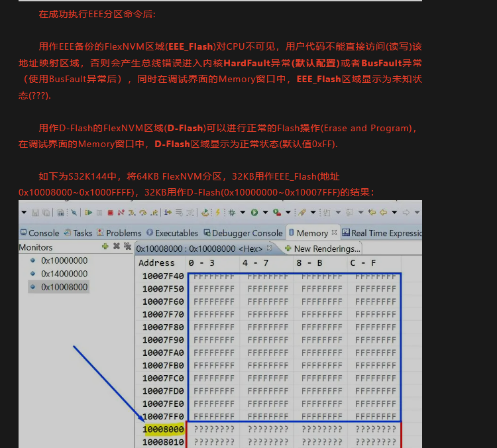This screenshot has width=497, height=448.
Task: Click the Use Step Filters icon
Action: (x=190, y=213)
